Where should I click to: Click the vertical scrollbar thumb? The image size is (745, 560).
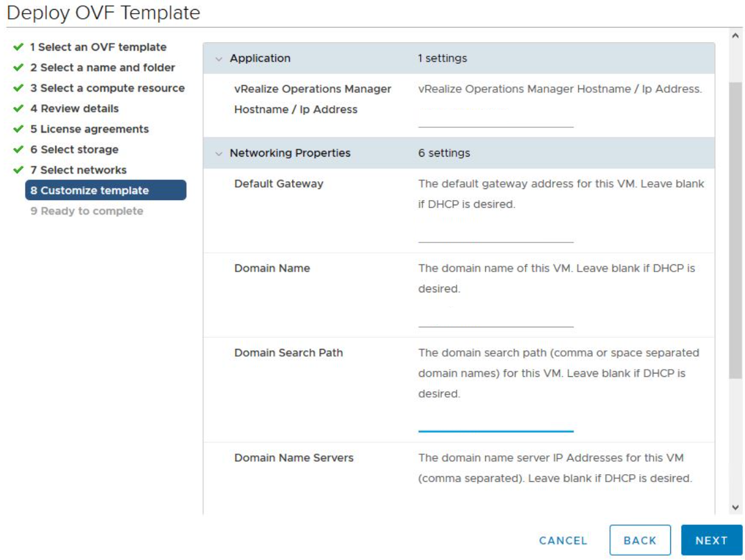coord(735,227)
